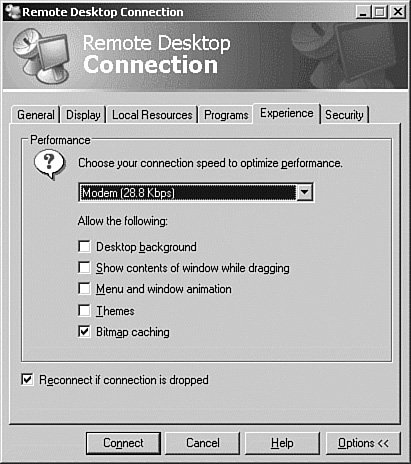Click the Connect button
The image size is (411, 464).
tap(123, 443)
